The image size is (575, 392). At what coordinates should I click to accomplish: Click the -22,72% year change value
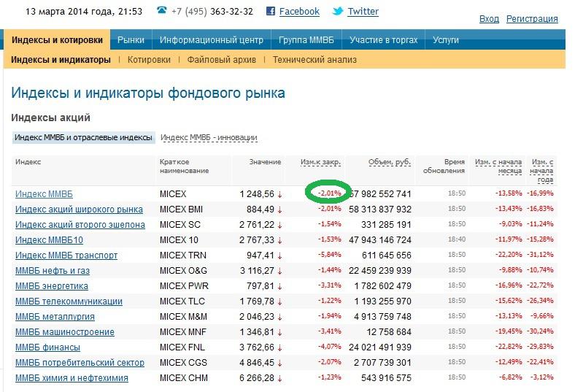[540, 285]
